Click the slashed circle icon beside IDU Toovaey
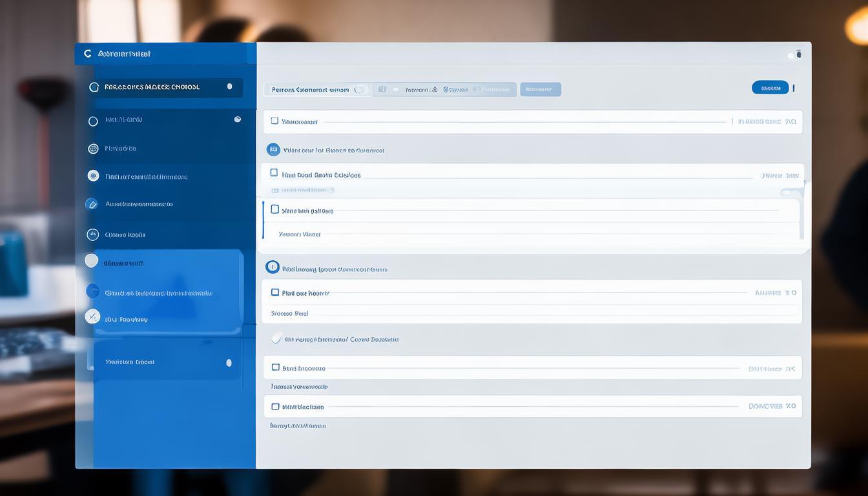Screen dimensions: 868x496 click(x=92, y=317)
